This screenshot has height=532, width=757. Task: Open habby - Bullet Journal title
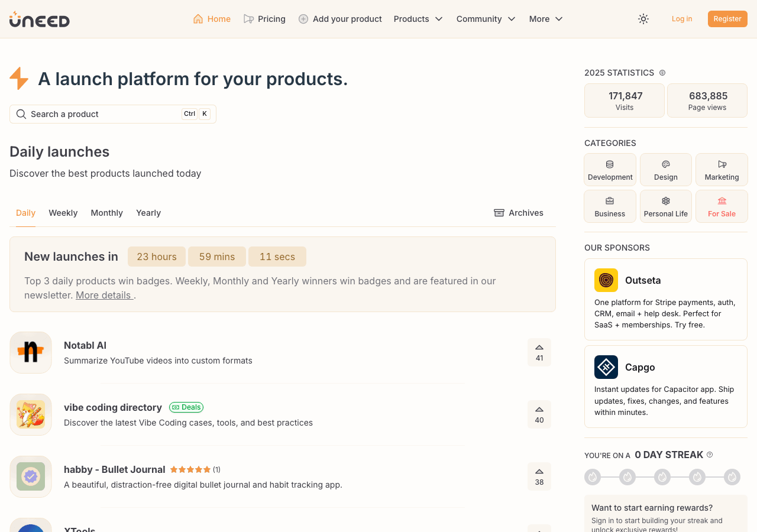(x=115, y=469)
